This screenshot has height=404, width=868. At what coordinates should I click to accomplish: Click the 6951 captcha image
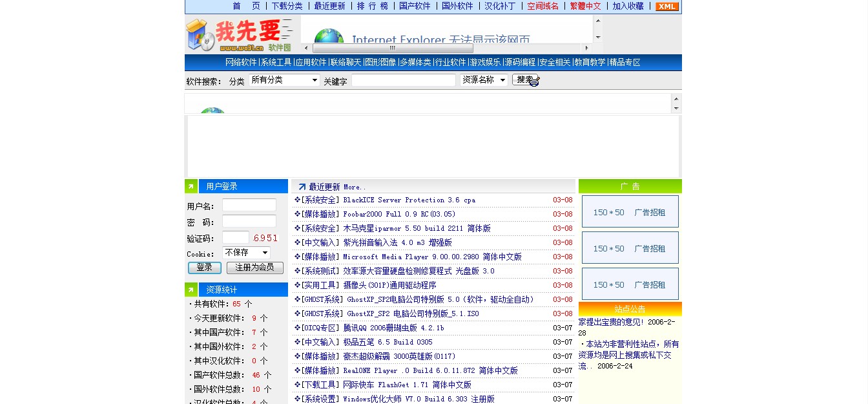(x=265, y=238)
